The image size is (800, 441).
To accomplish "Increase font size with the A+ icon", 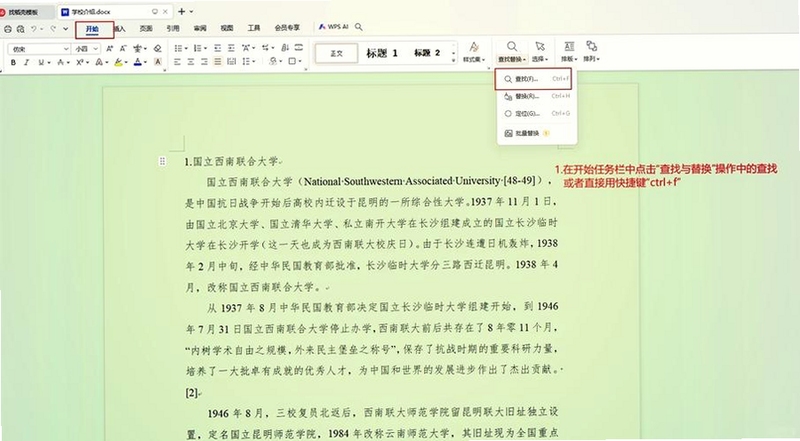I will [109, 48].
